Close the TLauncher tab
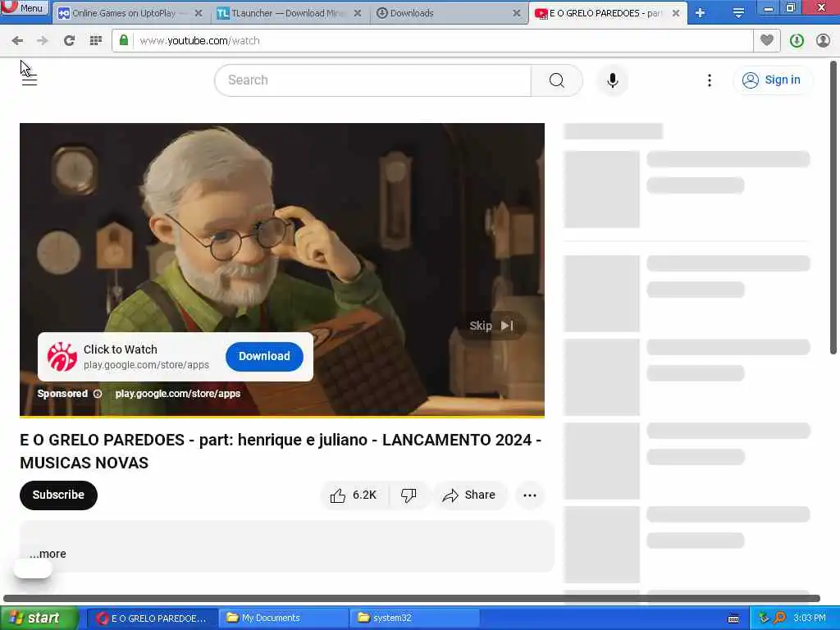This screenshot has height=630, width=840. click(x=358, y=13)
